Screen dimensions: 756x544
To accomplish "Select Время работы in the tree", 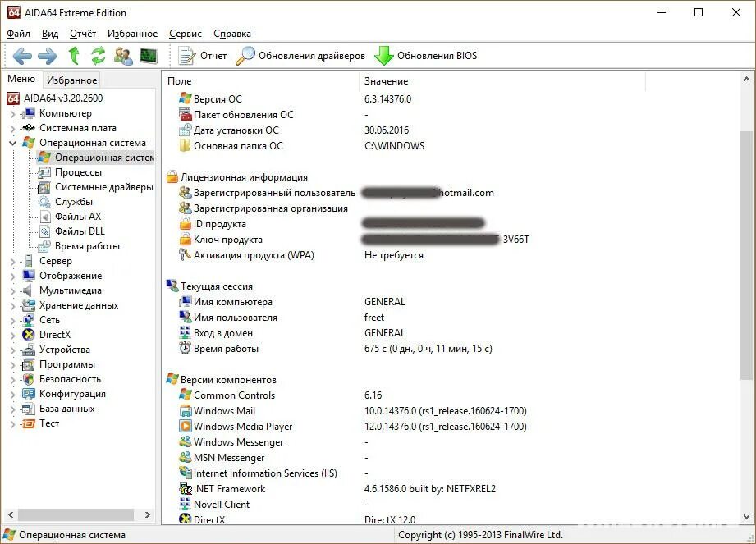I will click(x=87, y=245).
